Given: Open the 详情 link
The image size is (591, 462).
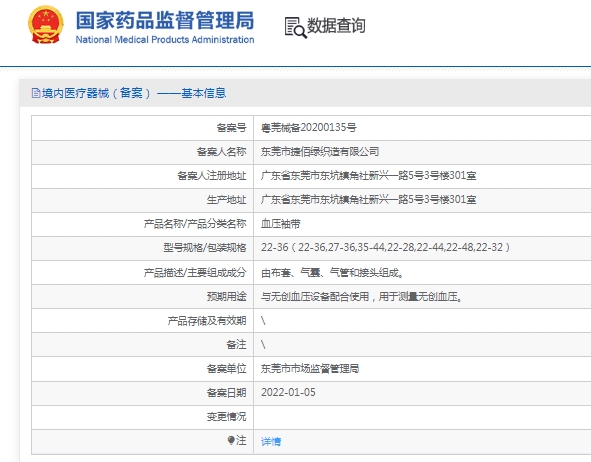Looking at the screenshot, I should (x=271, y=441).
